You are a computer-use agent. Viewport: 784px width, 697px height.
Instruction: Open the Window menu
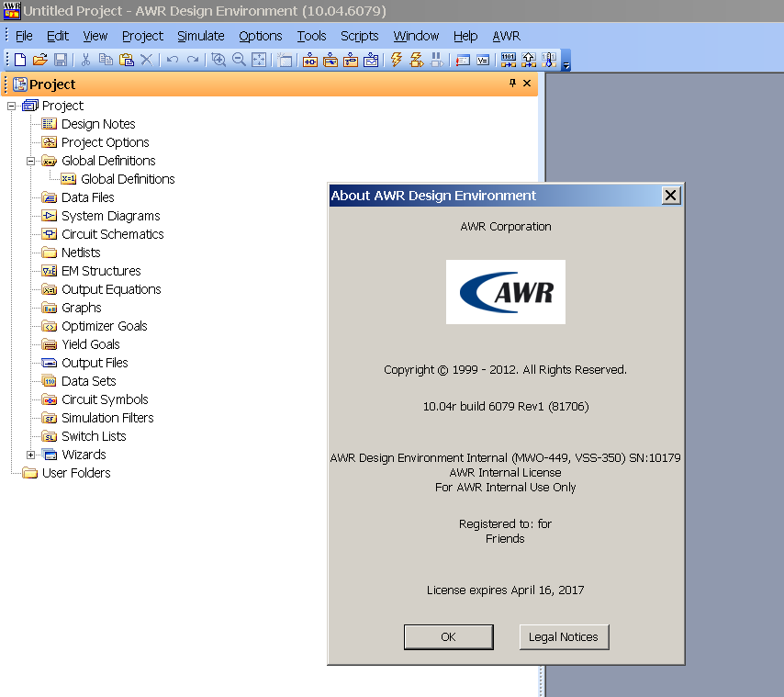[x=416, y=36]
